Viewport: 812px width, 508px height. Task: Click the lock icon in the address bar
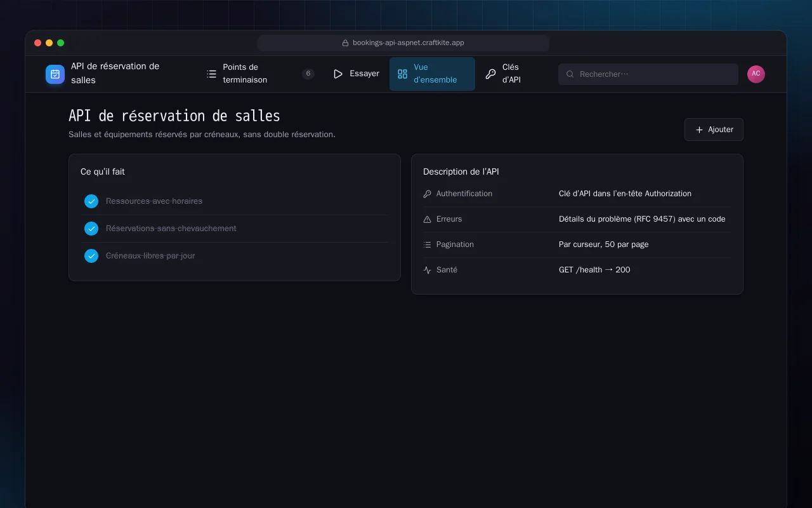click(x=346, y=43)
